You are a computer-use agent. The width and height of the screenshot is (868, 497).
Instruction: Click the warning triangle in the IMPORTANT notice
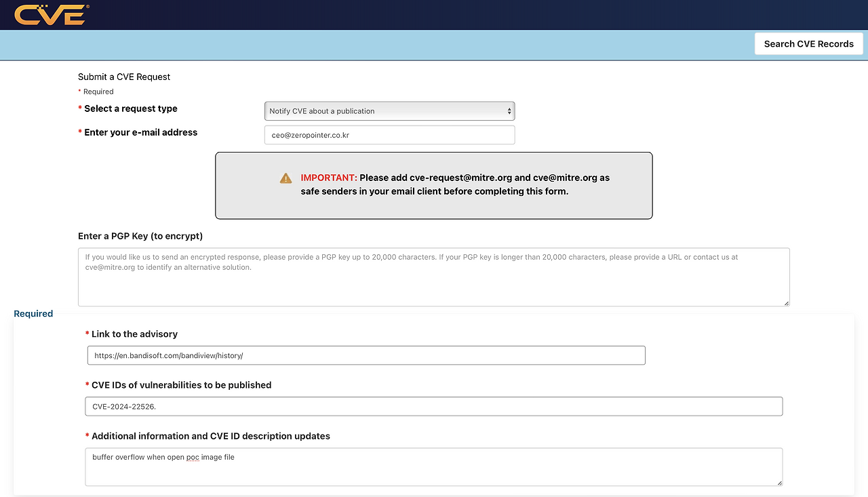coord(285,178)
